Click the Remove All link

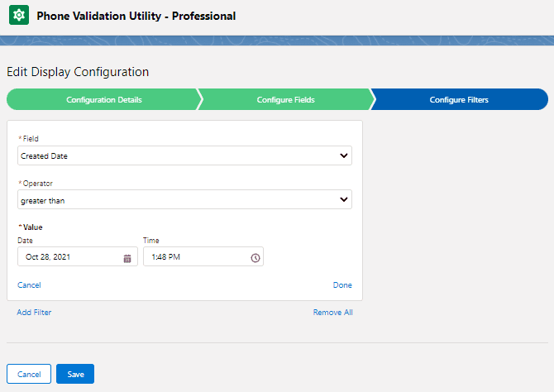(332, 313)
